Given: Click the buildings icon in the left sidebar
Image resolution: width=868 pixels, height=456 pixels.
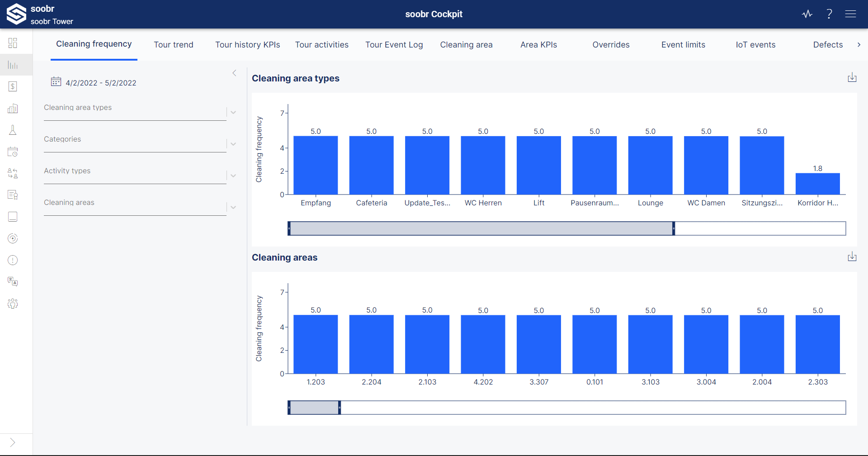Looking at the screenshot, I should pyautogui.click(x=13, y=108).
